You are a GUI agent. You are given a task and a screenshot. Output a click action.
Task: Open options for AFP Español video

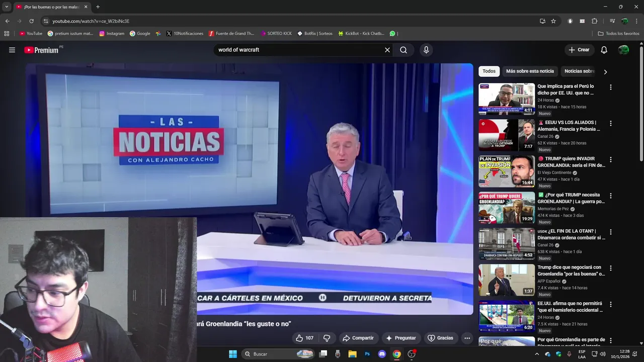(611, 268)
